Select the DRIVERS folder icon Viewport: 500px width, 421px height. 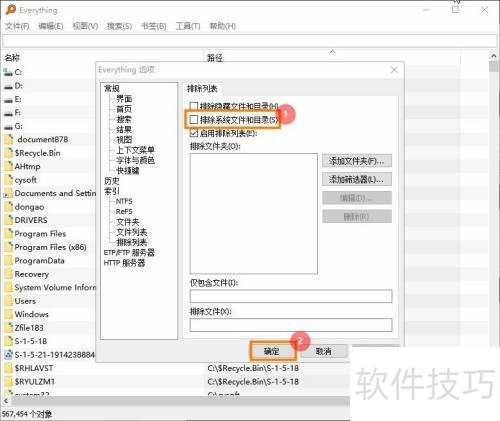9,220
